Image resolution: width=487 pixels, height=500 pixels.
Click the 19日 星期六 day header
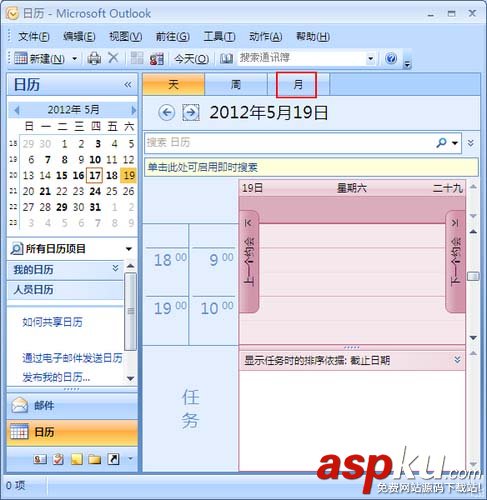pos(352,188)
